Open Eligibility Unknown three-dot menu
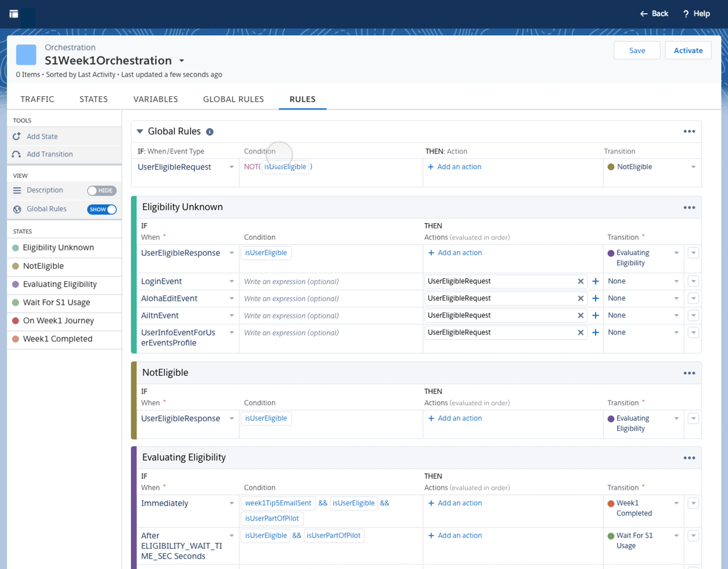 click(689, 208)
